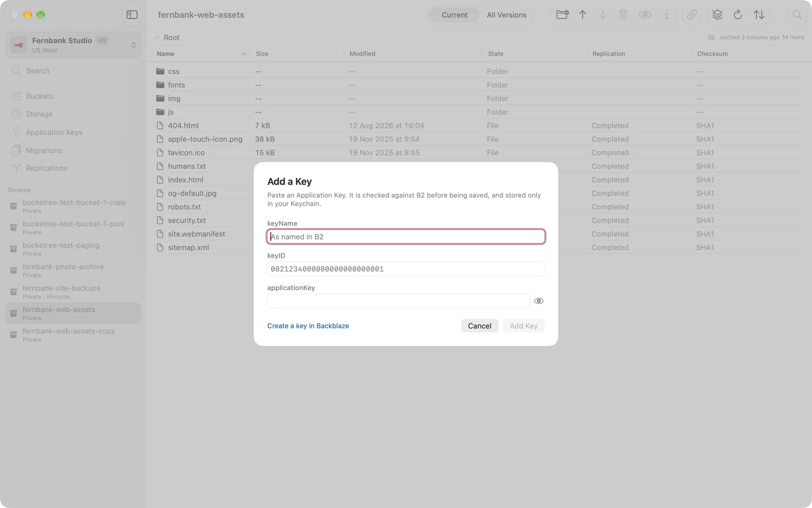Sort by the Size column header

[297, 54]
